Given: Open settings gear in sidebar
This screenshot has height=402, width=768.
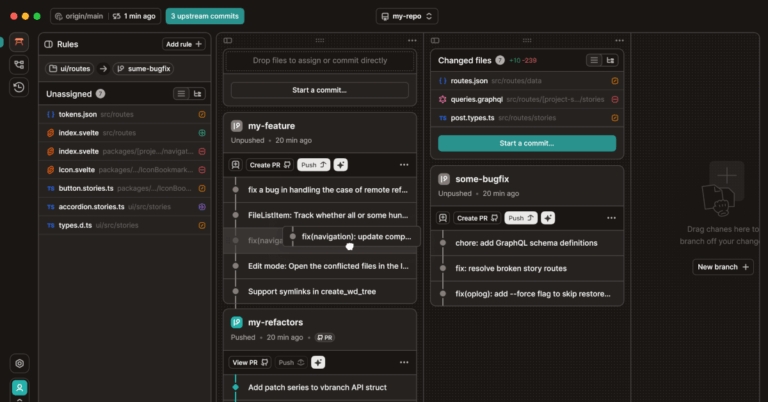Looking at the screenshot, I should tap(19, 363).
